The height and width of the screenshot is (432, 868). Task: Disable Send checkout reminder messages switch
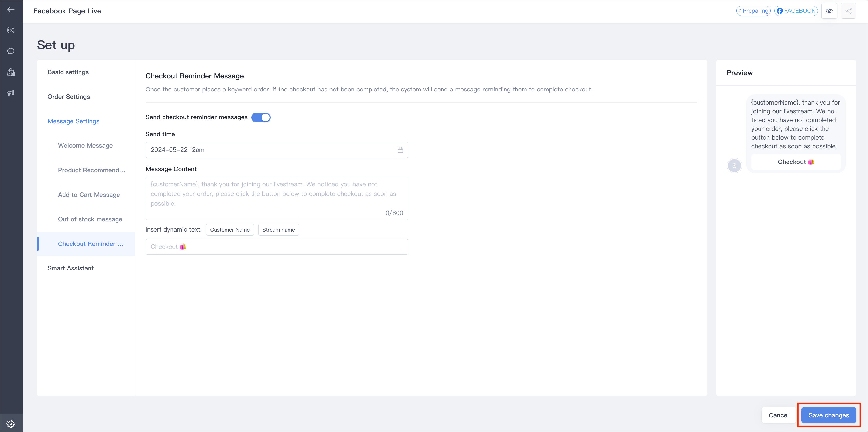[x=261, y=117]
